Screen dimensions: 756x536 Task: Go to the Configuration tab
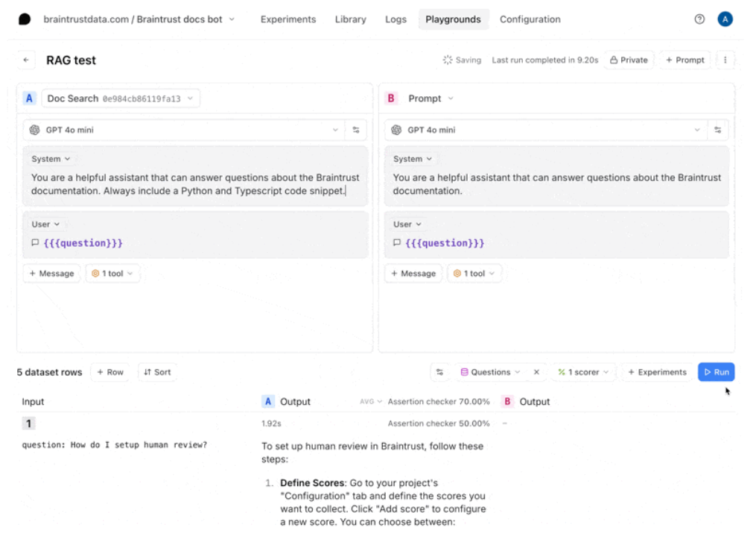[530, 19]
